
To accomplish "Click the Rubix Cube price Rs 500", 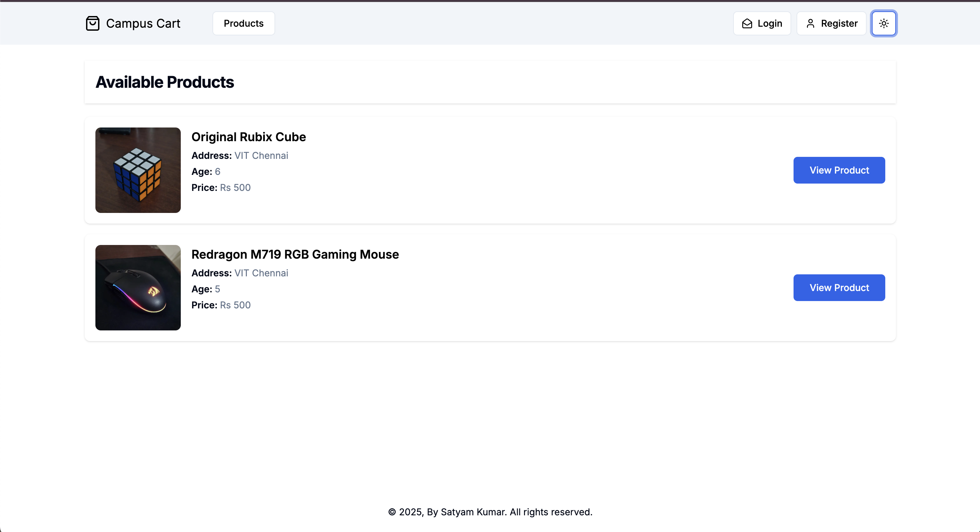I will [x=235, y=188].
